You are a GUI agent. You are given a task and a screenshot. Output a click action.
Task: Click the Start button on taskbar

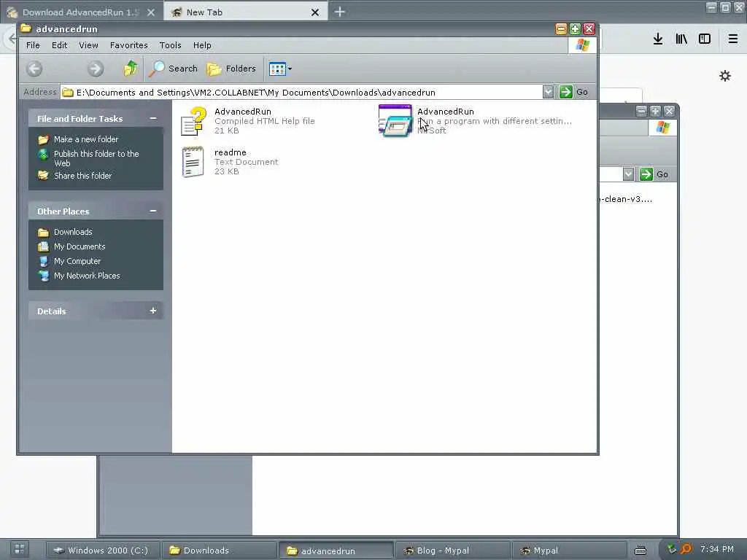pyautogui.click(x=20, y=549)
